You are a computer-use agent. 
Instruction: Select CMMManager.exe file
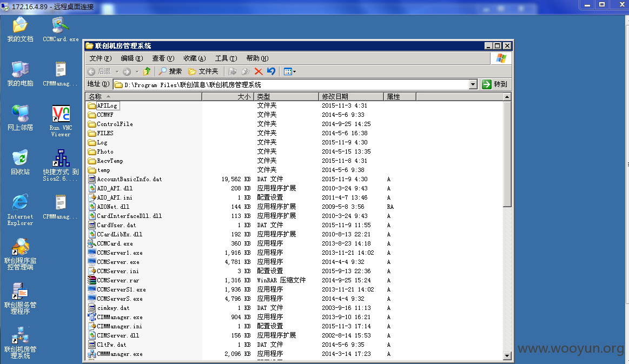[x=115, y=354]
